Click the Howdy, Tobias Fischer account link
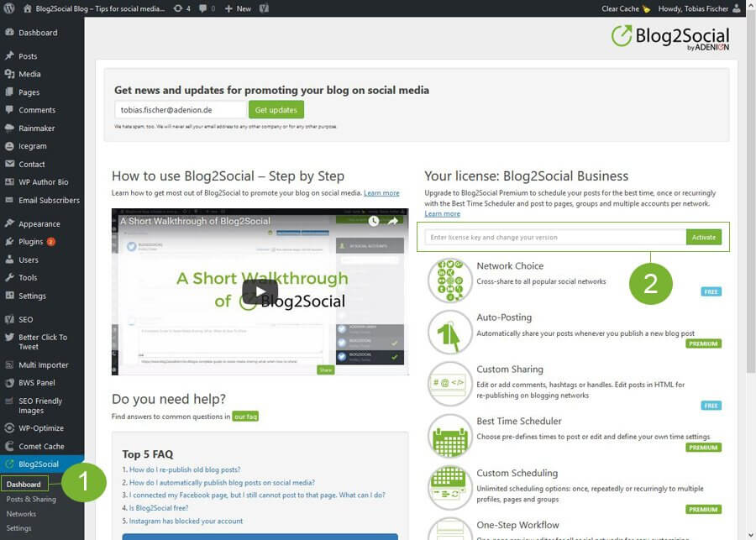 tap(693, 8)
